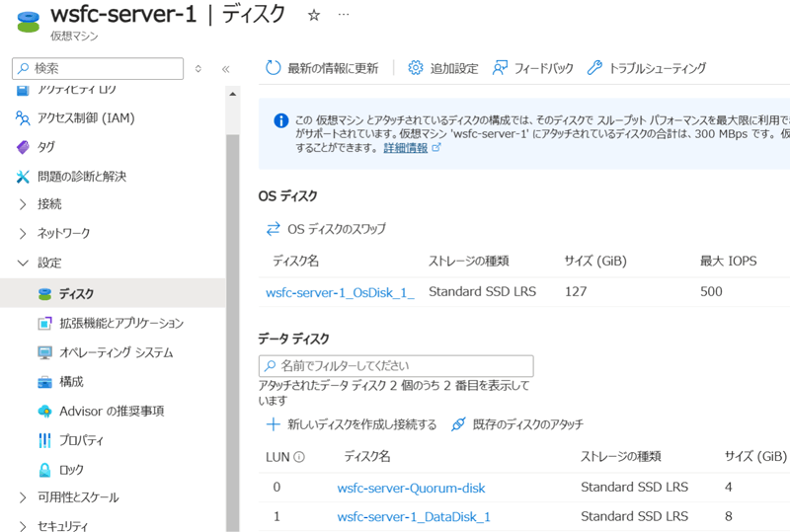790x532 pixels.
Task: Open アクセス制御 (IAM) menu item
Action: click(76, 117)
